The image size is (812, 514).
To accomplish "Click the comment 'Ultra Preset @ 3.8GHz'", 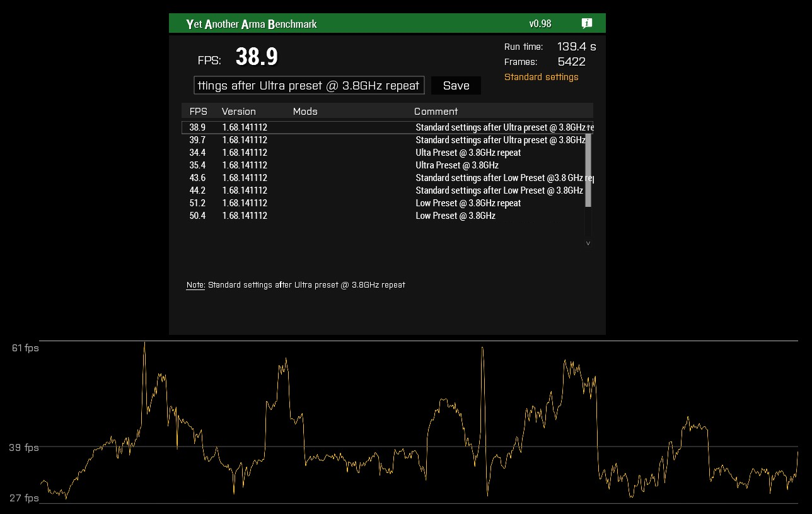I will pos(457,165).
